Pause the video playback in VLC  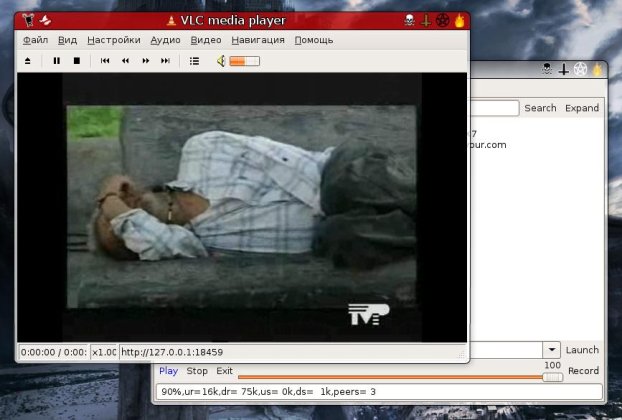pos(57,61)
